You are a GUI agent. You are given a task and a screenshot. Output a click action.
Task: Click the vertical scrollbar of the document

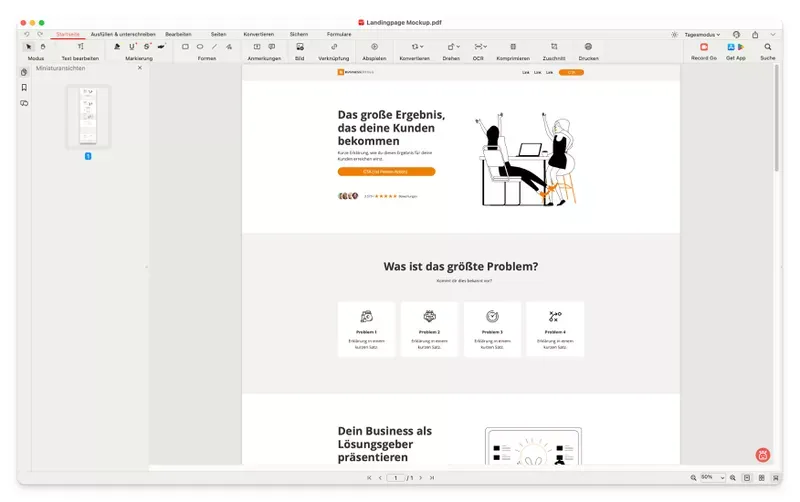[776, 120]
